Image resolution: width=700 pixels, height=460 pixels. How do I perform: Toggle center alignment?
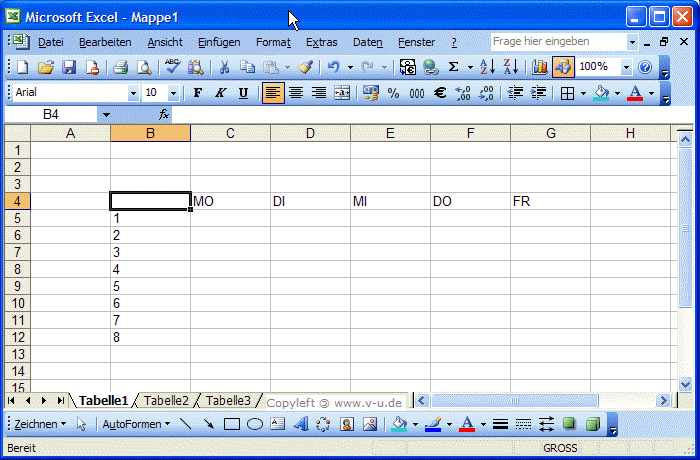click(296, 93)
